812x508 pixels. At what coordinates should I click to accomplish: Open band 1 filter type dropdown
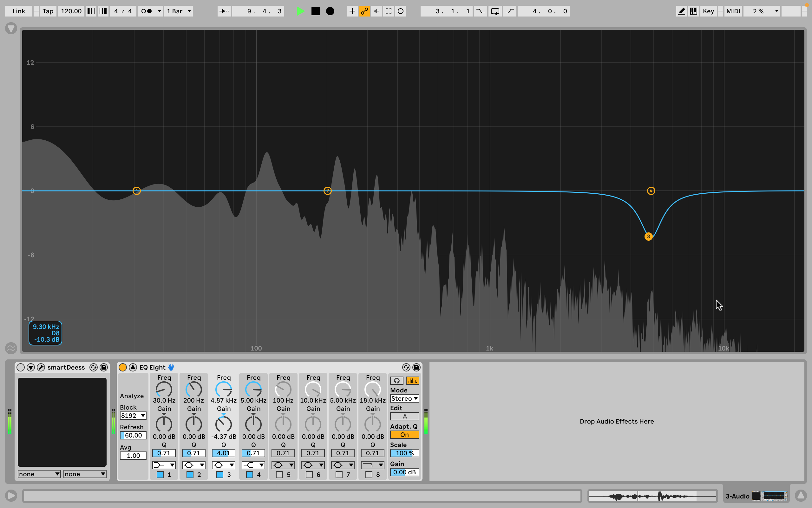click(164, 465)
